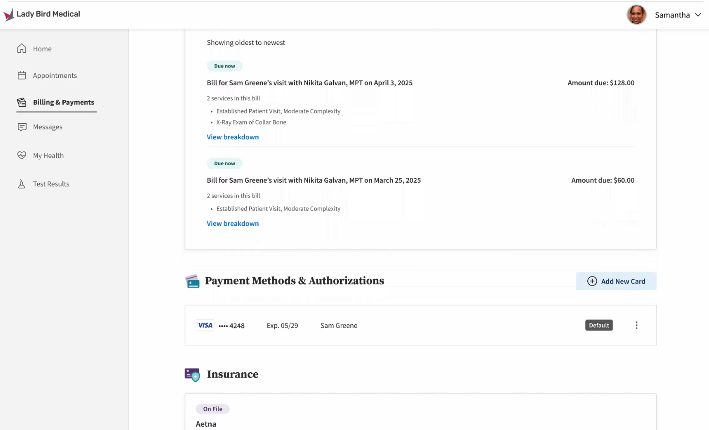
Task: Click the Billing & Payments icon
Action: tap(22, 102)
